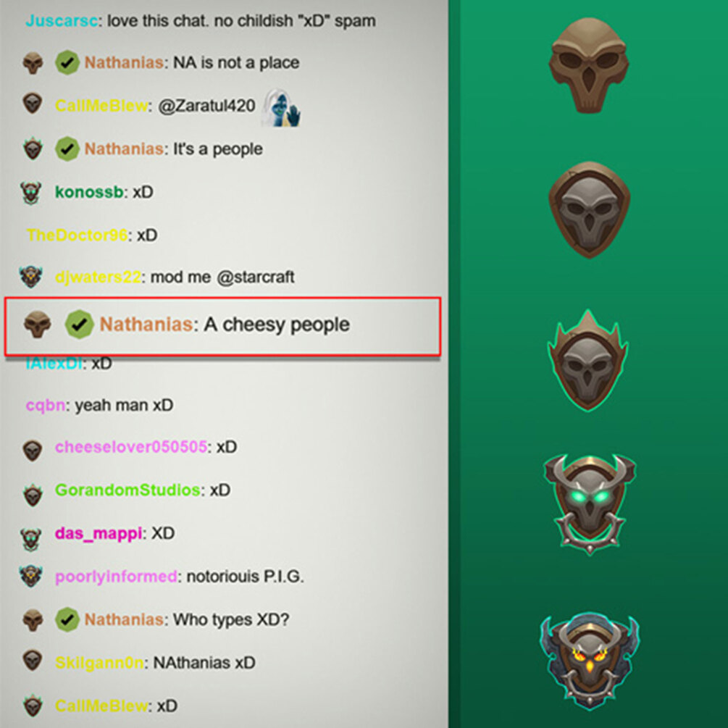The image size is (728, 728).
Task: Click the djwaters22 username
Action: point(98,277)
